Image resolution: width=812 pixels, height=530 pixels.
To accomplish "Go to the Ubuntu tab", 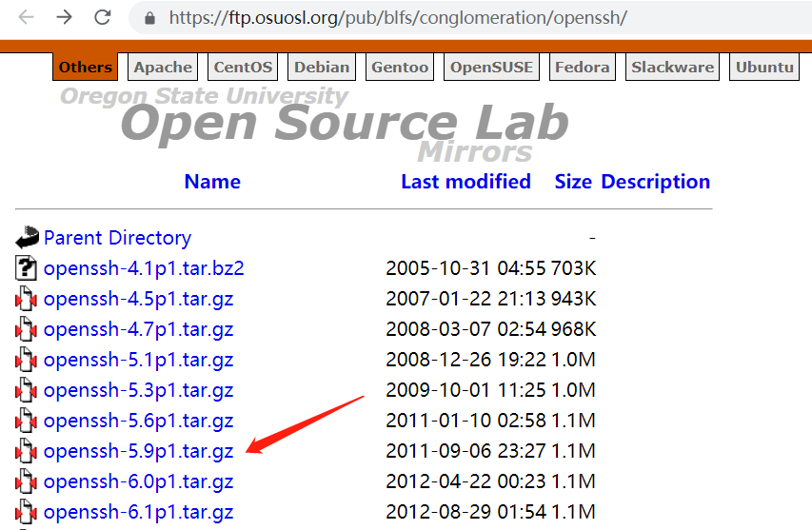I will coord(764,68).
